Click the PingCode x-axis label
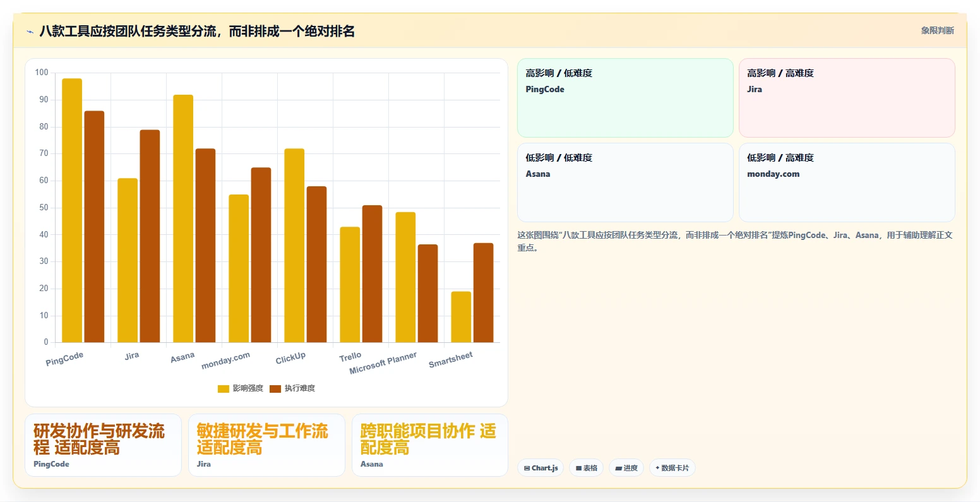980x502 pixels. coord(64,359)
